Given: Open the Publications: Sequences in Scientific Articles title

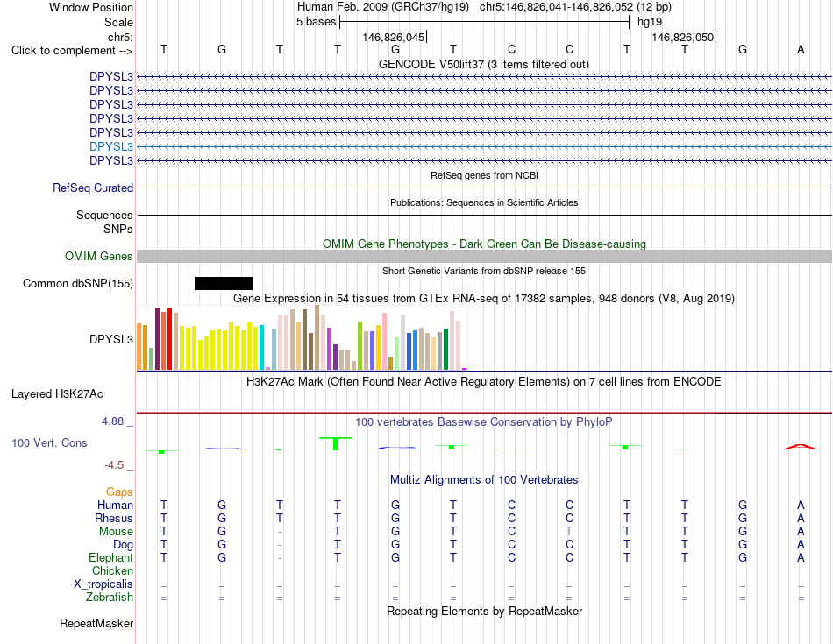Looking at the screenshot, I should pos(484,202).
